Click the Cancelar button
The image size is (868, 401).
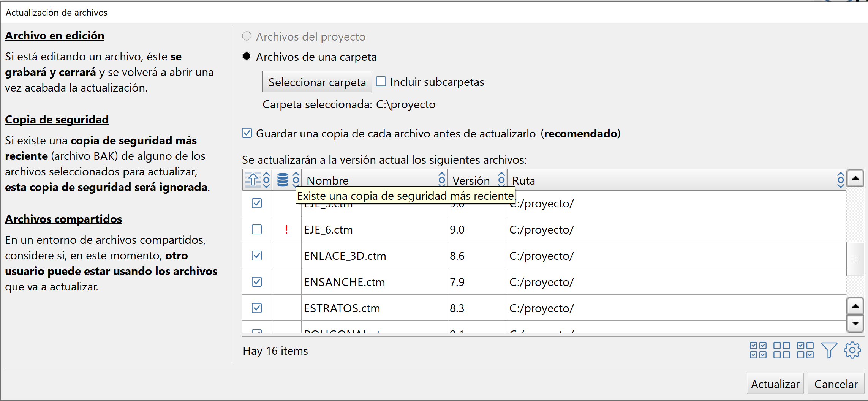[836, 383]
